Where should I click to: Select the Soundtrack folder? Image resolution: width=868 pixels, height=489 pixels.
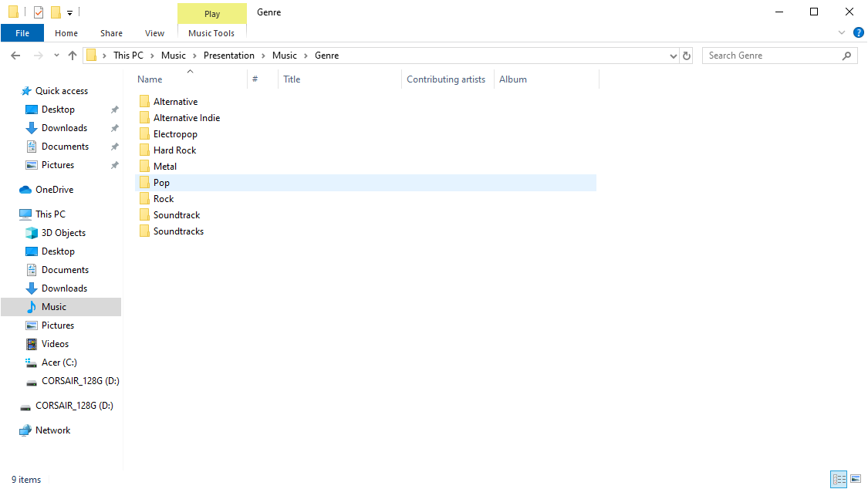tap(177, 214)
